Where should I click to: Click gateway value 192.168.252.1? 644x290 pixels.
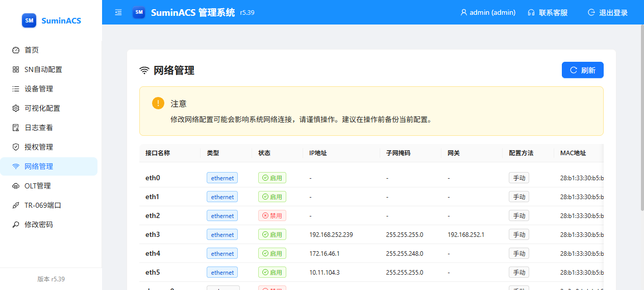point(466,235)
